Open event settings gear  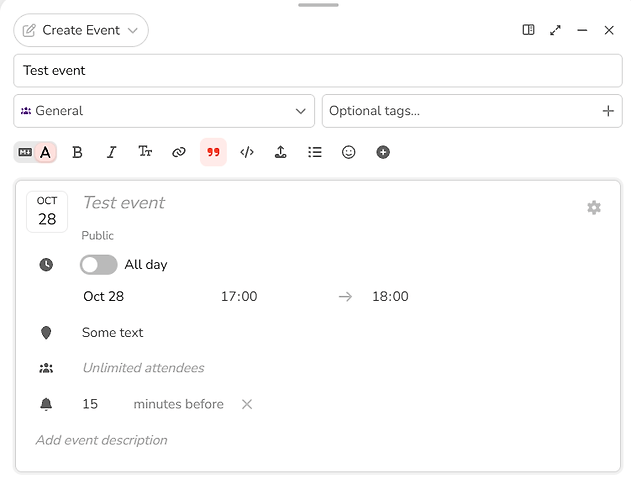[594, 208]
